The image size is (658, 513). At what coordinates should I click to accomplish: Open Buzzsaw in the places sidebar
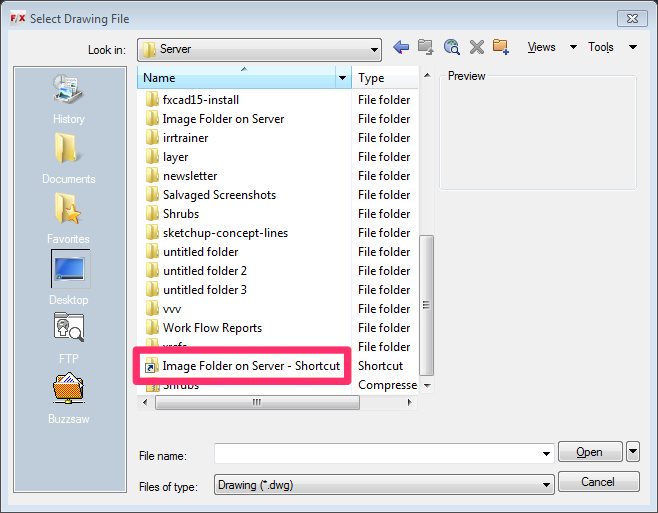coord(69,398)
